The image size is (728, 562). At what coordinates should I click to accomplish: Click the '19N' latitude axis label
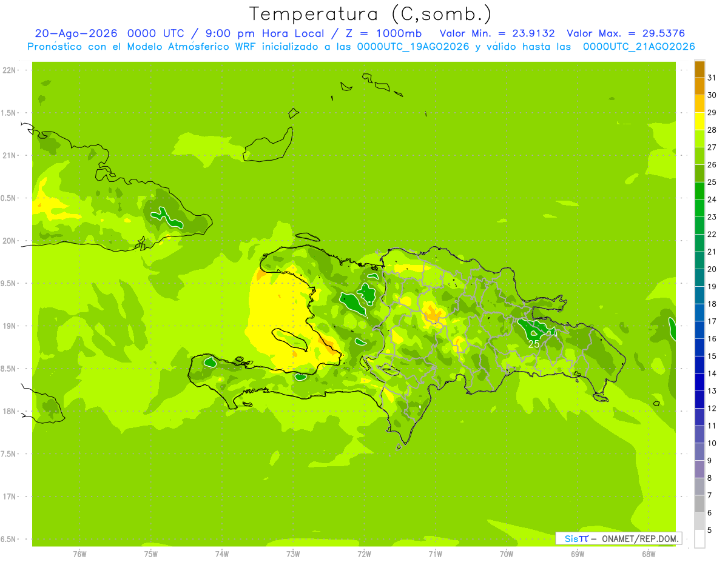click(x=9, y=326)
